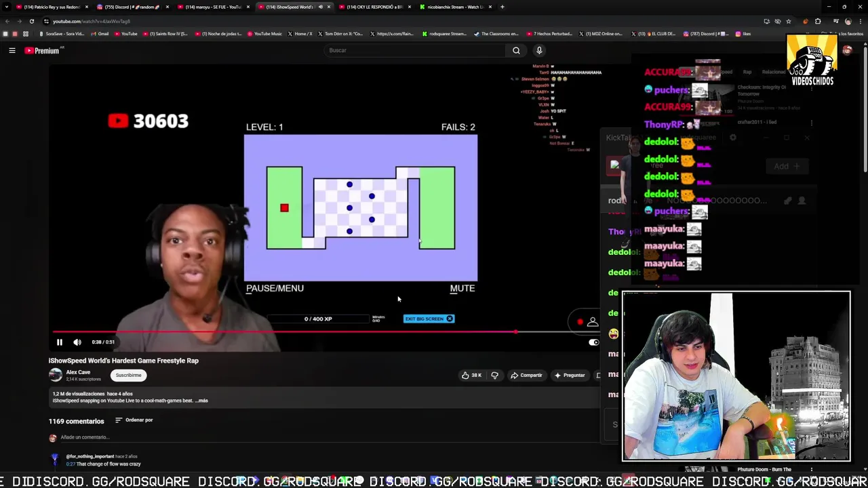Click the EXIT BIG SCREEN button in video
This screenshot has width=868, height=488.
tap(429, 319)
